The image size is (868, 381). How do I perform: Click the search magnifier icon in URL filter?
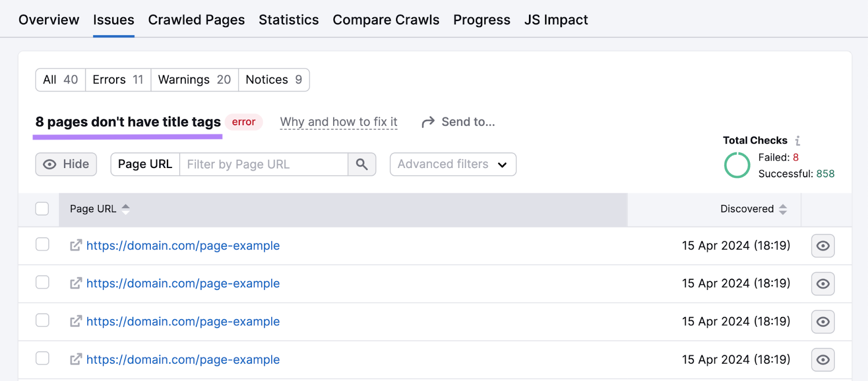pyautogui.click(x=362, y=164)
